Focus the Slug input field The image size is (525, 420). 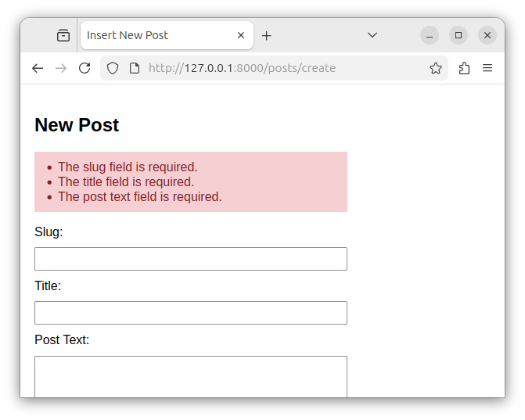(191, 259)
